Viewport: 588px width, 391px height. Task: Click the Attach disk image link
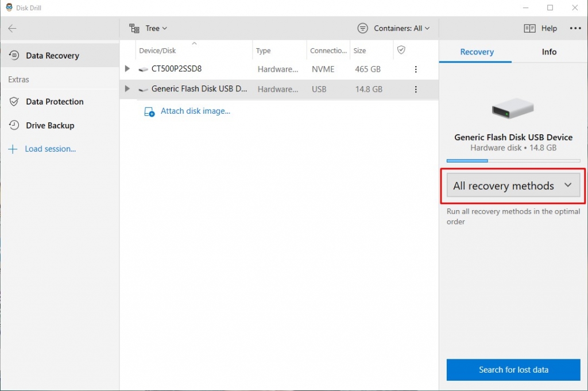pyautogui.click(x=196, y=111)
